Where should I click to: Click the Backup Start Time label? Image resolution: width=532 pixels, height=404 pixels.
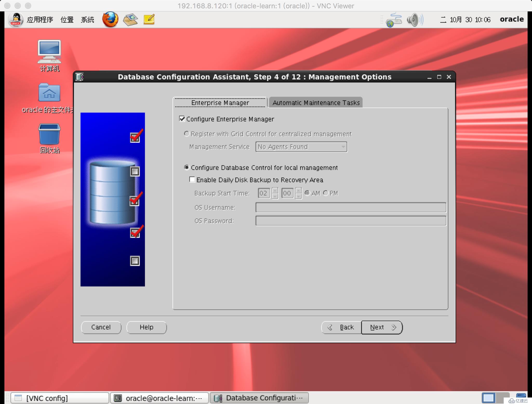pos(222,193)
